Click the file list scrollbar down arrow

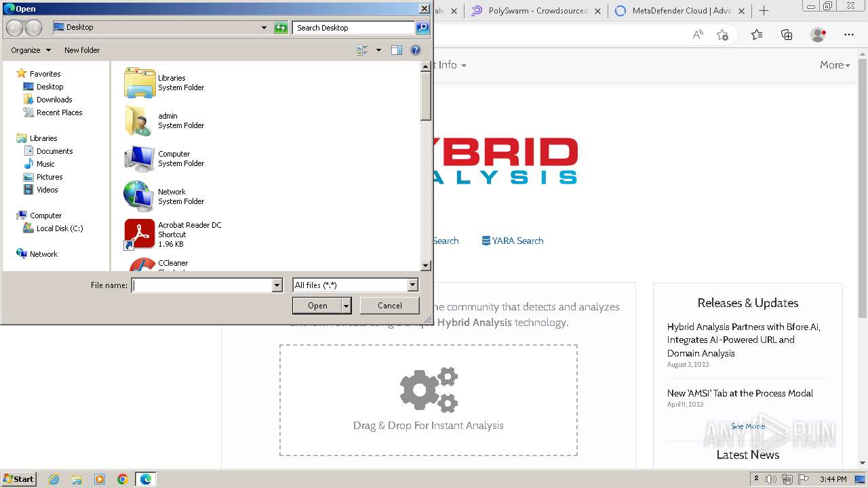coord(426,266)
